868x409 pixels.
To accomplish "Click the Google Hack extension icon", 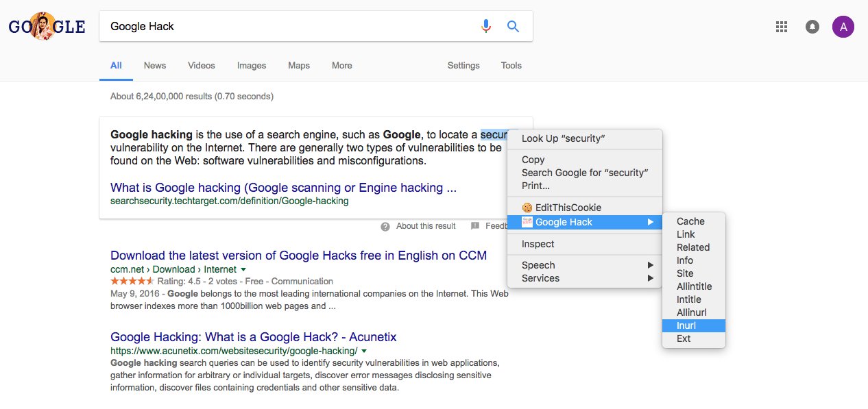I will [527, 222].
